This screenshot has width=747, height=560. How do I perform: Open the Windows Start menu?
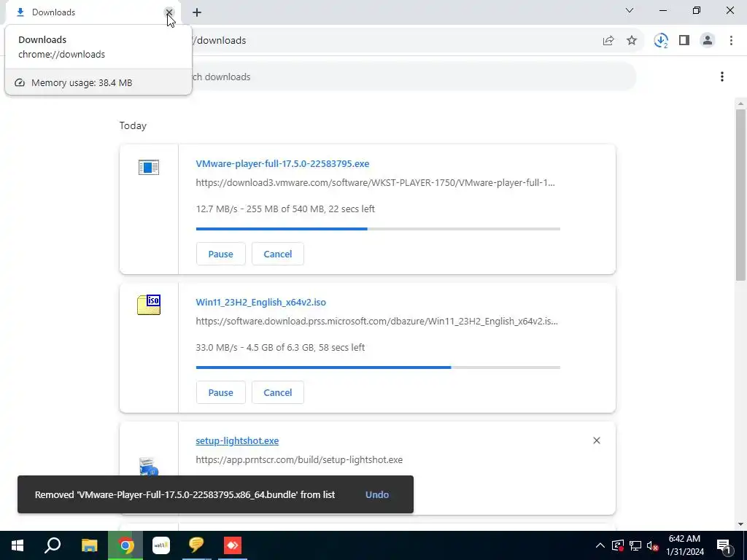coord(18,545)
